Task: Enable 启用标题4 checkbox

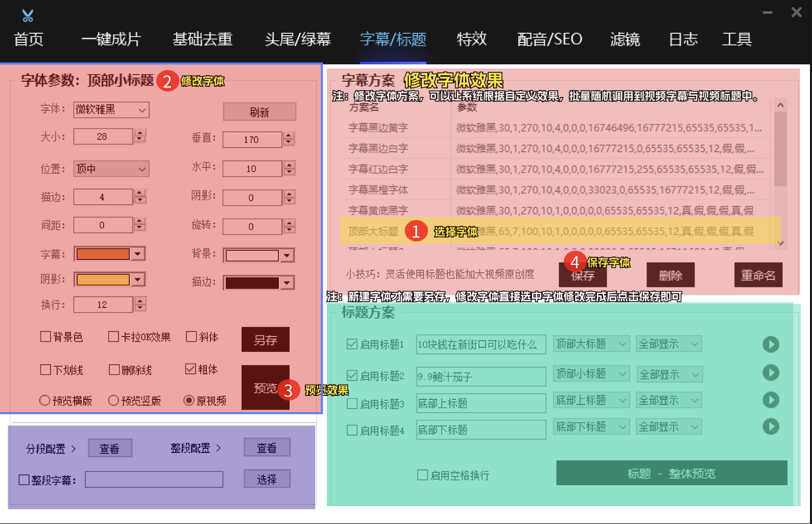Action: (352, 431)
